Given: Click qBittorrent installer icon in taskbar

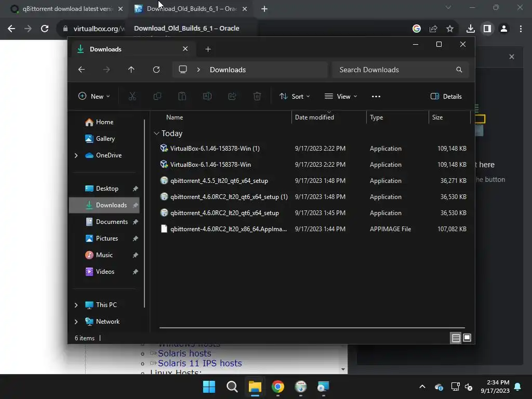Looking at the screenshot, I should click(x=301, y=387).
